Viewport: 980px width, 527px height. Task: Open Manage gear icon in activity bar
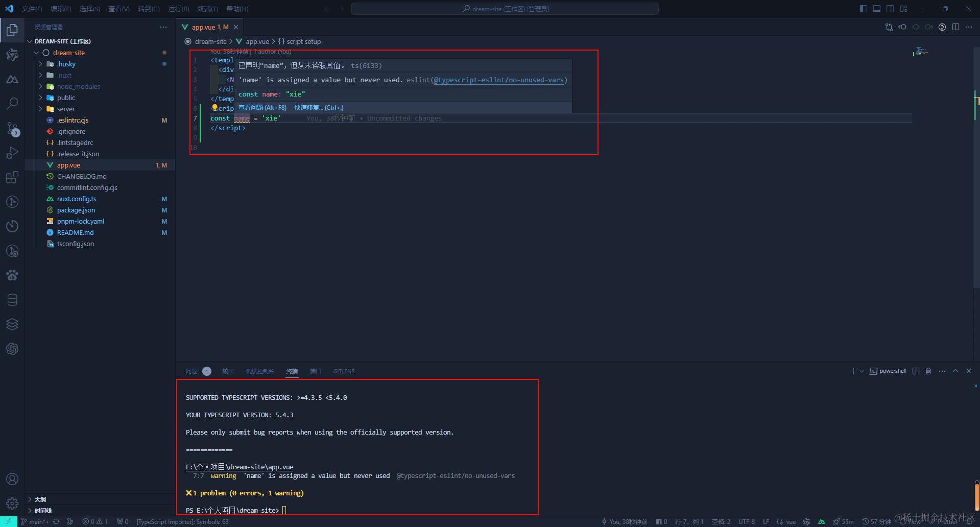[12, 504]
